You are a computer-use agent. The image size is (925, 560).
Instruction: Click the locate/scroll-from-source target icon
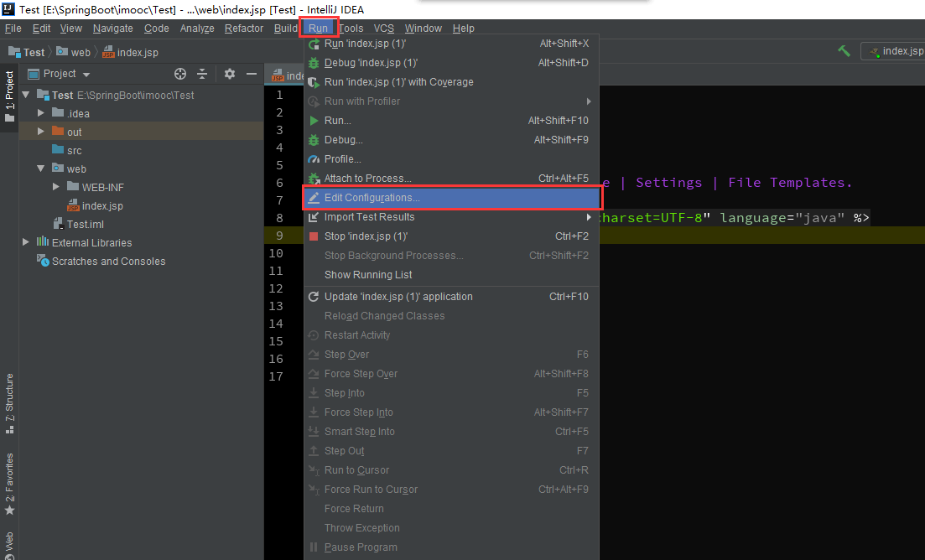click(180, 74)
